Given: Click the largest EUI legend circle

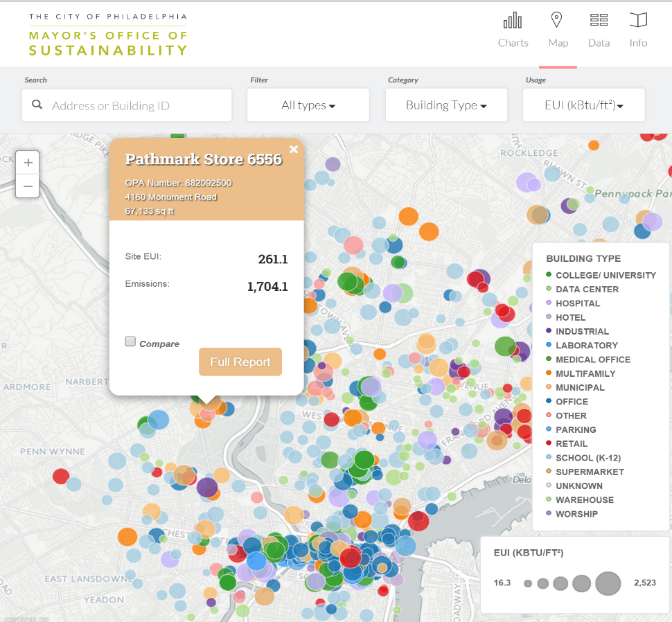Looking at the screenshot, I should click(x=608, y=583).
